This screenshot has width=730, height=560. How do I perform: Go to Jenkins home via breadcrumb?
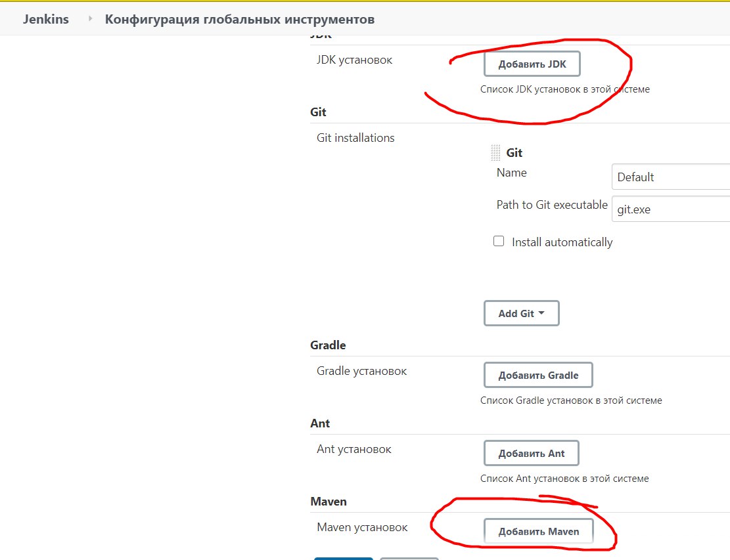click(x=46, y=19)
